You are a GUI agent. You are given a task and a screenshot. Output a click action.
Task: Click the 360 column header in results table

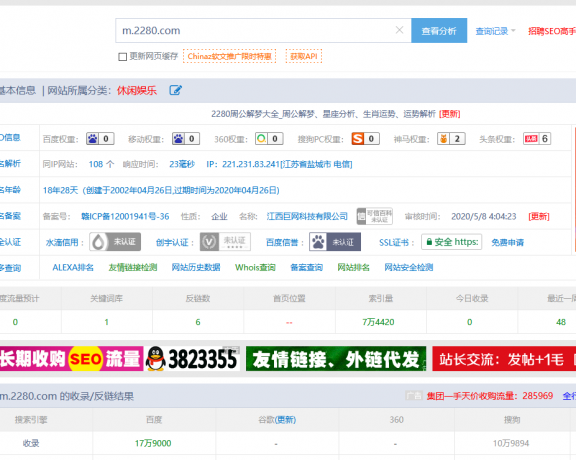click(396, 420)
